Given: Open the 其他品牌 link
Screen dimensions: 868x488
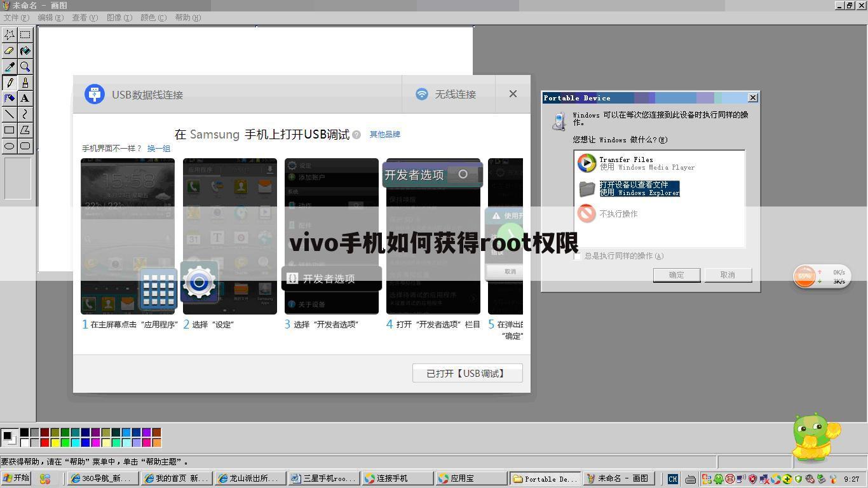Looking at the screenshot, I should click(385, 134).
